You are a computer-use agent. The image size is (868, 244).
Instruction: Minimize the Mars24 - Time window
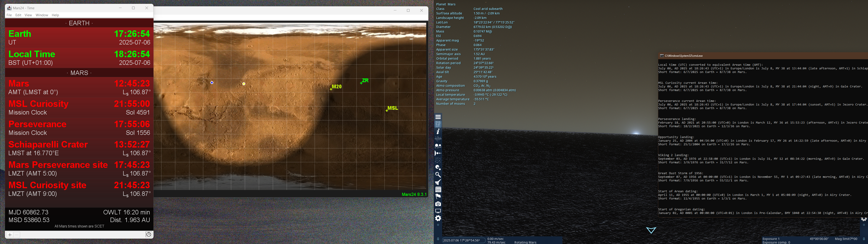pos(120,8)
